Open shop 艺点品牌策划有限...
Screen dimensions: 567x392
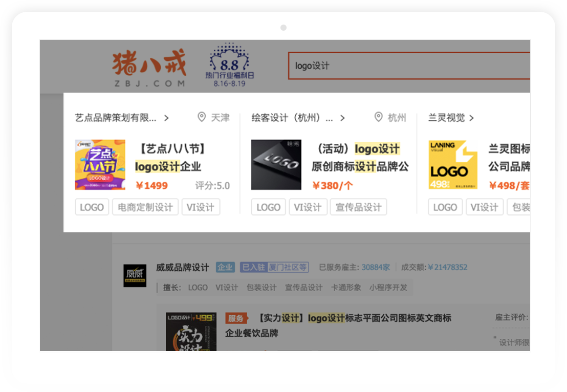(x=116, y=118)
